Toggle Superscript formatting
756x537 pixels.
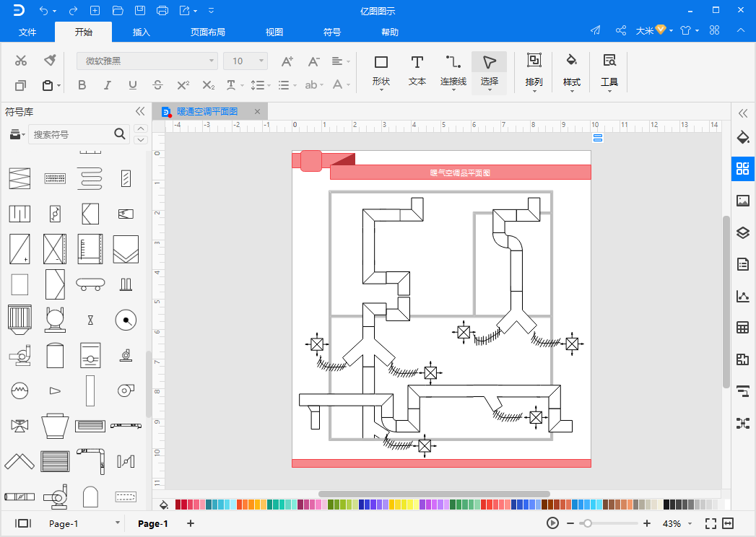183,85
